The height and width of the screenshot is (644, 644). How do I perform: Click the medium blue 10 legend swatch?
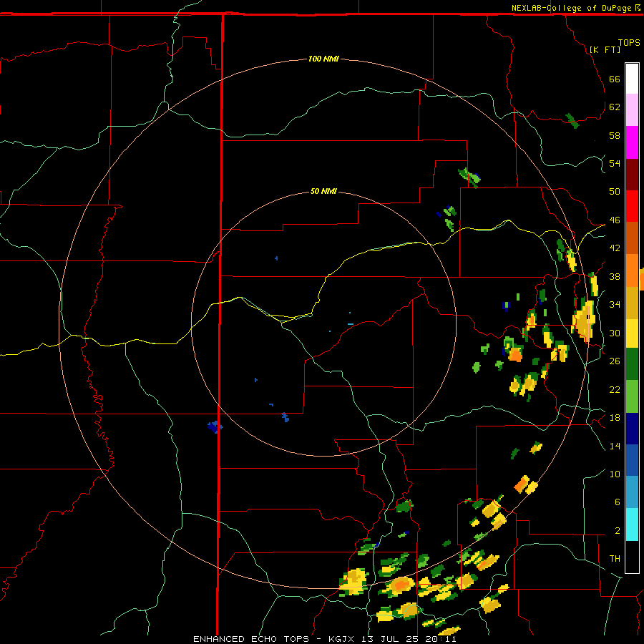[632, 460]
